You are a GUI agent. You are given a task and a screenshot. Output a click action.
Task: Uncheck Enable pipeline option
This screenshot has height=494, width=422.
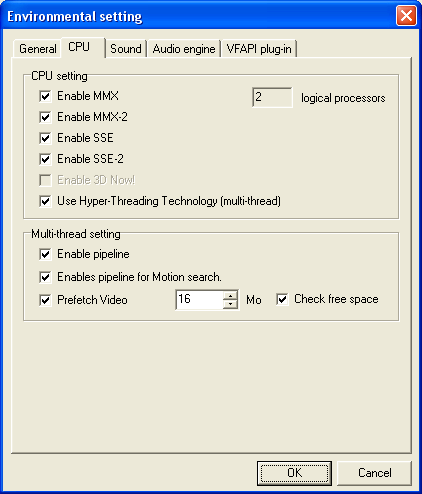coord(45,254)
